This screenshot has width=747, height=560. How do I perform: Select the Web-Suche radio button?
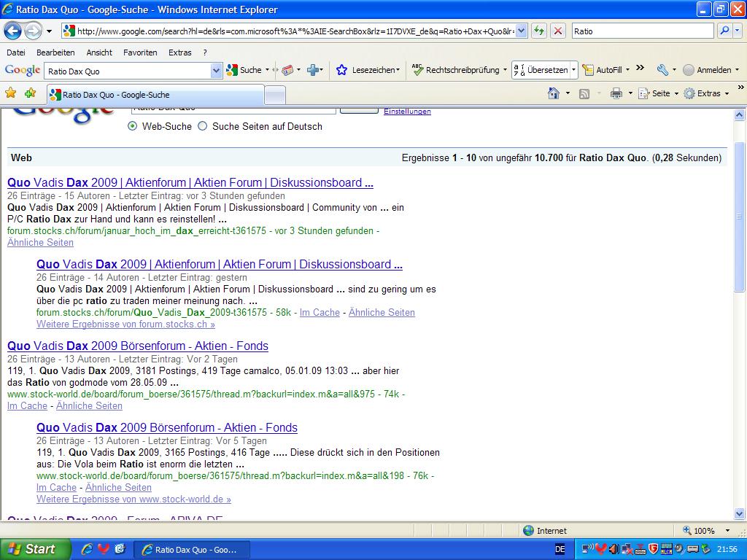(x=133, y=126)
